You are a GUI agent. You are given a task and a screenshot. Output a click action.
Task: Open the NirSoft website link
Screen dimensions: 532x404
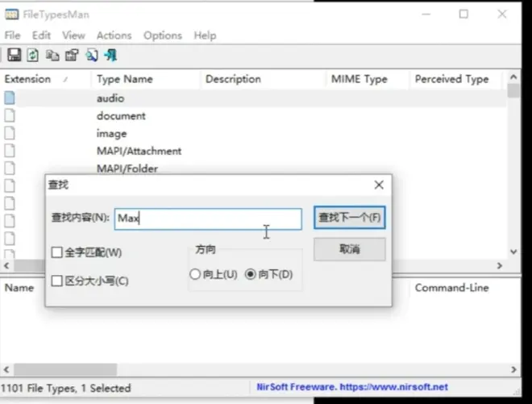(351, 388)
